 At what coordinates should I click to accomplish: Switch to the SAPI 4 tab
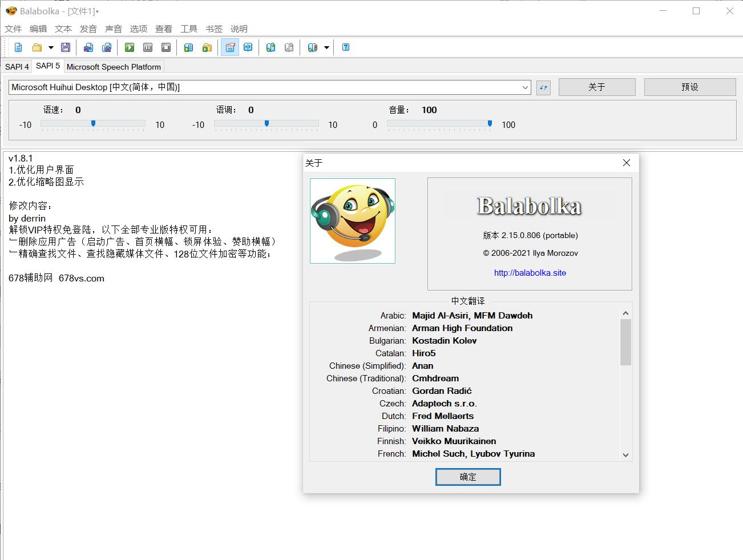tap(17, 66)
